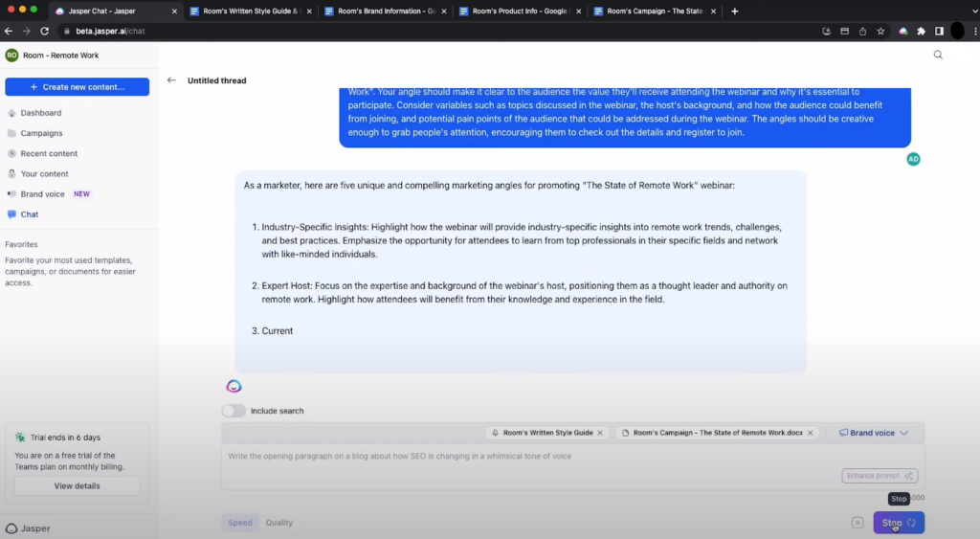
Task: Remove Room's Campaign docx chip
Action: 810,433
